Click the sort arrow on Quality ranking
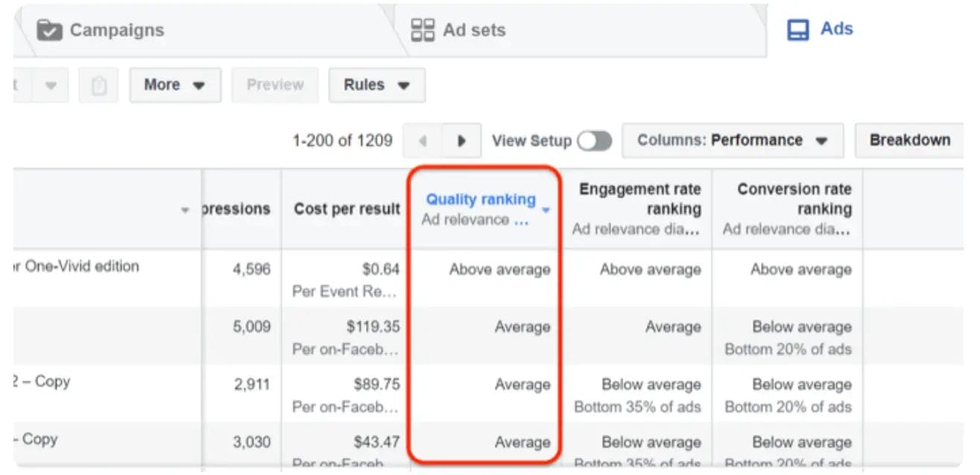The image size is (980, 475). tap(545, 210)
